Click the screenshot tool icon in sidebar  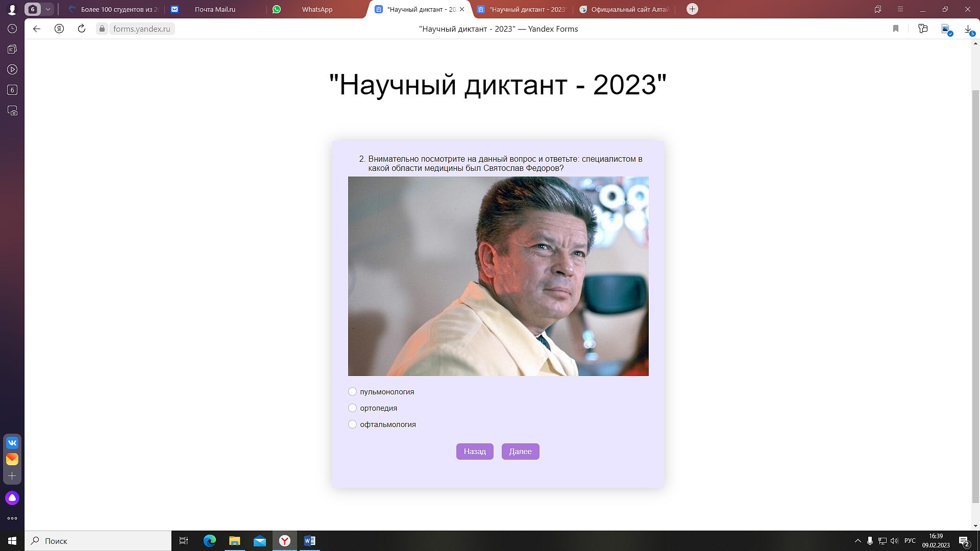pyautogui.click(x=12, y=111)
